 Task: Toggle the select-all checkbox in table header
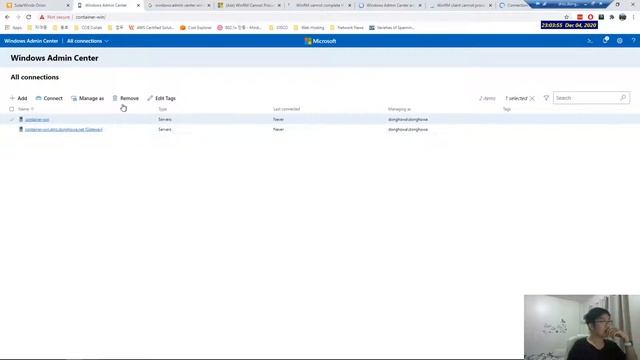pyautogui.click(x=11, y=109)
